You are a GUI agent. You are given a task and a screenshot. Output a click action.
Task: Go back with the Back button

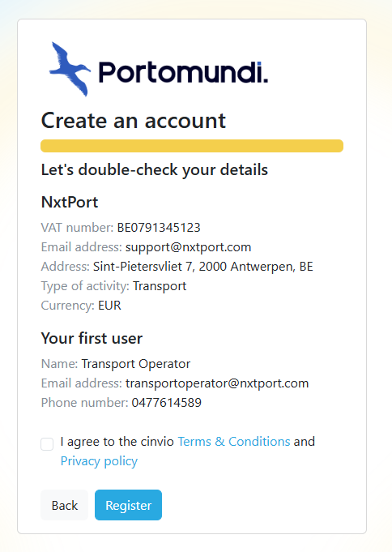click(65, 505)
